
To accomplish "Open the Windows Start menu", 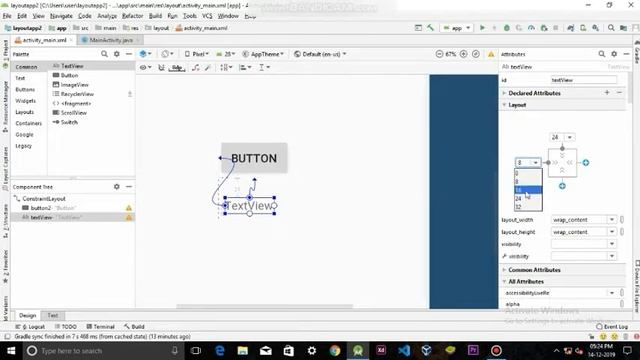I will click(x=11, y=351).
